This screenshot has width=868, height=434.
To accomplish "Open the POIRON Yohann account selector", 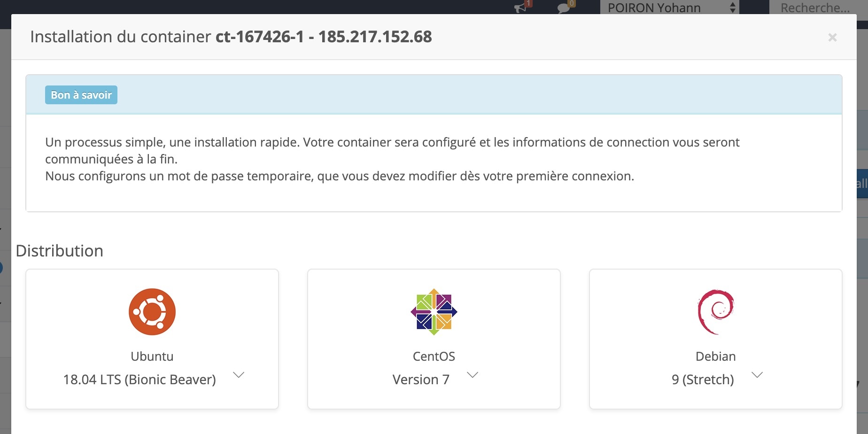I will (x=669, y=8).
